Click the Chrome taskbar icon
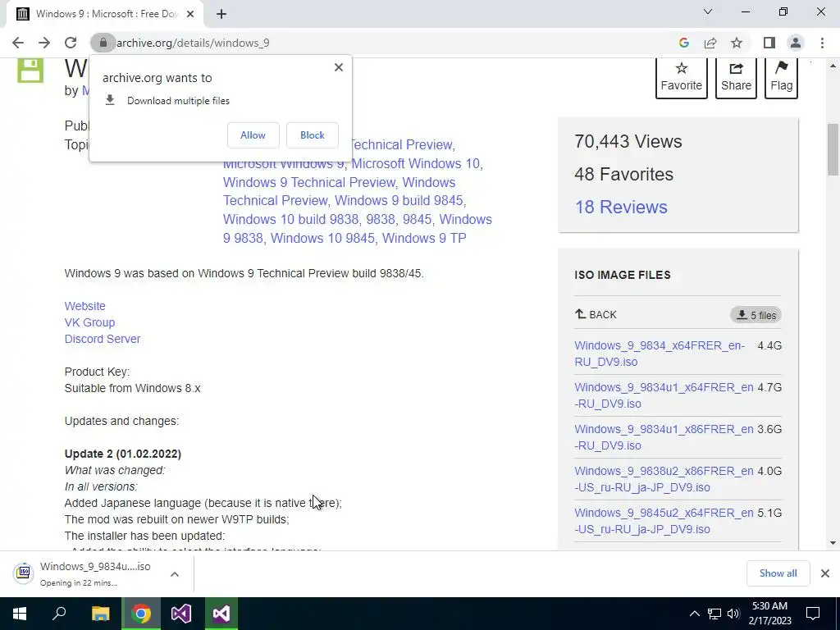Image resolution: width=840 pixels, height=630 pixels. tap(141, 614)
